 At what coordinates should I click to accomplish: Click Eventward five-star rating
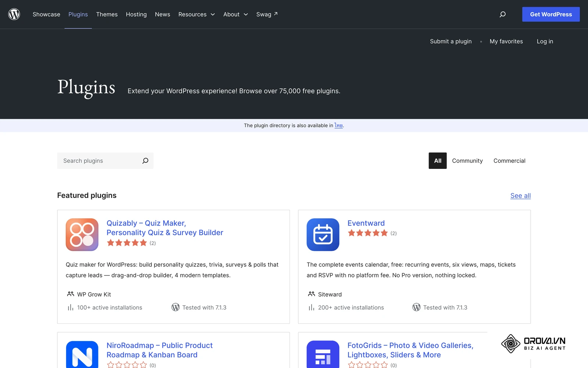tap(368, 233)
